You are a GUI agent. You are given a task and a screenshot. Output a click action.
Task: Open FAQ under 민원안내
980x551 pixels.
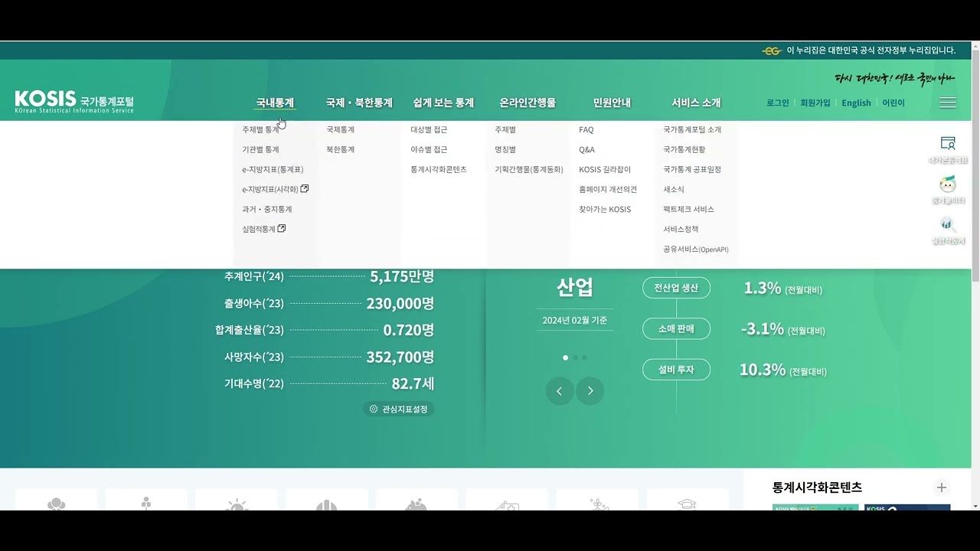(586, 129)
